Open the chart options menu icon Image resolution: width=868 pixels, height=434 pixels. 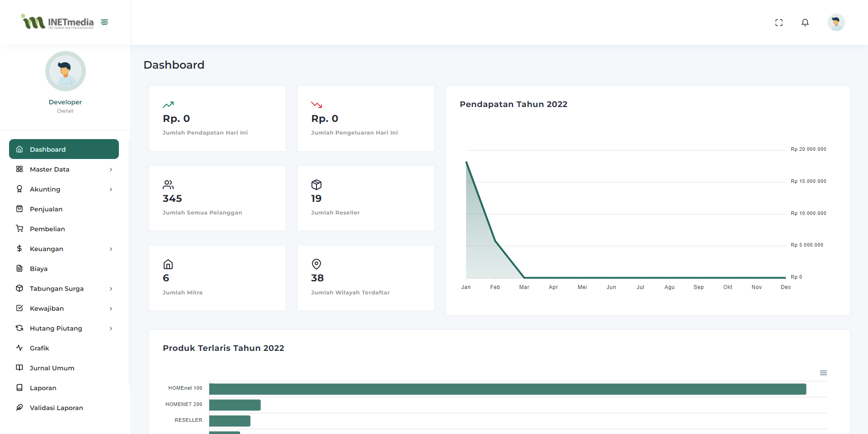click(x=823, y=373)
